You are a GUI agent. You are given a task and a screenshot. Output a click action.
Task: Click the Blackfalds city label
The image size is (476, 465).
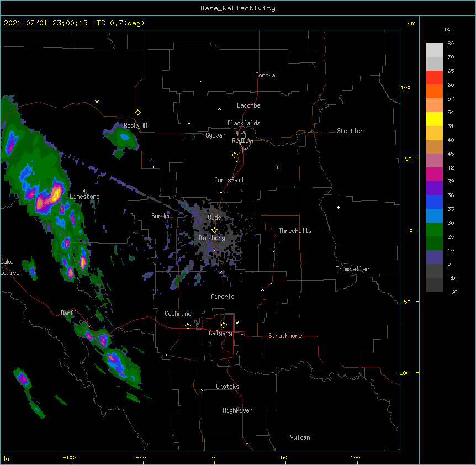point(244,123)
